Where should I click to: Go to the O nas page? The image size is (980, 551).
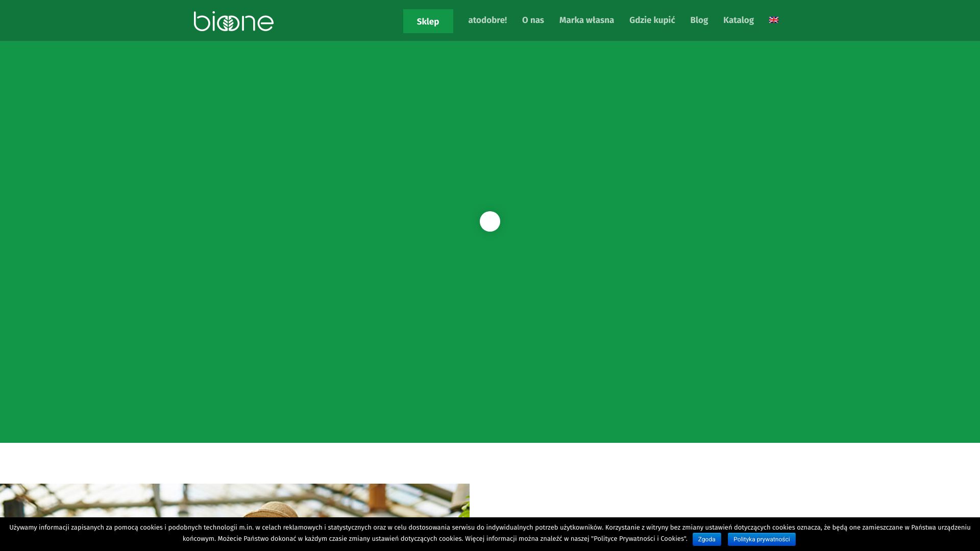[x=533, y=20]
